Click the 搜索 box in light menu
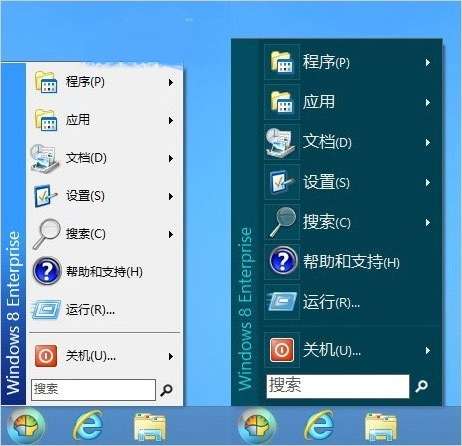 click(93, 389)
